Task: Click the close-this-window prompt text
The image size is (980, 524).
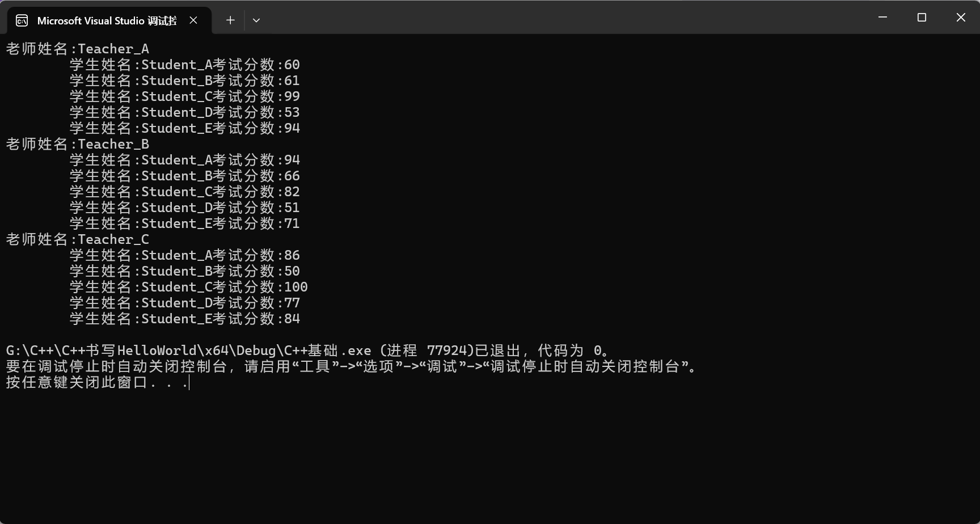Action: point(97,382)
